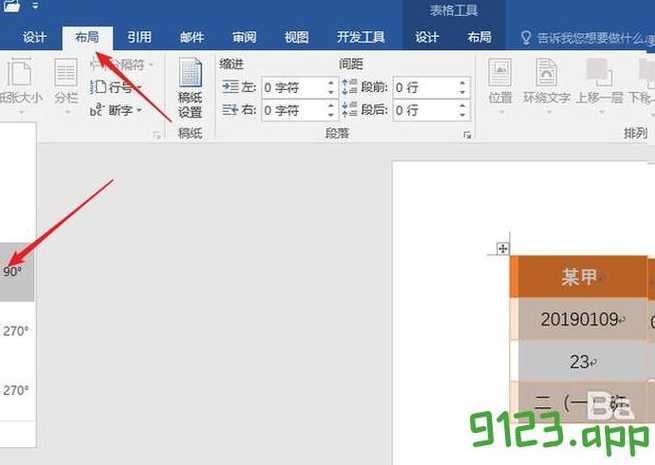655x465 pixels.
Task: Decrease right indent with down arrow
Action: (331, 115)
